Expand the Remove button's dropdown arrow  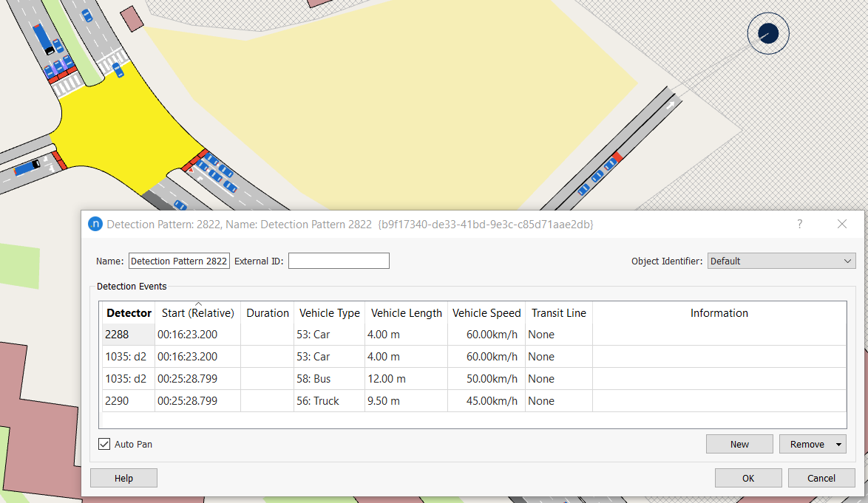point(838,443)
